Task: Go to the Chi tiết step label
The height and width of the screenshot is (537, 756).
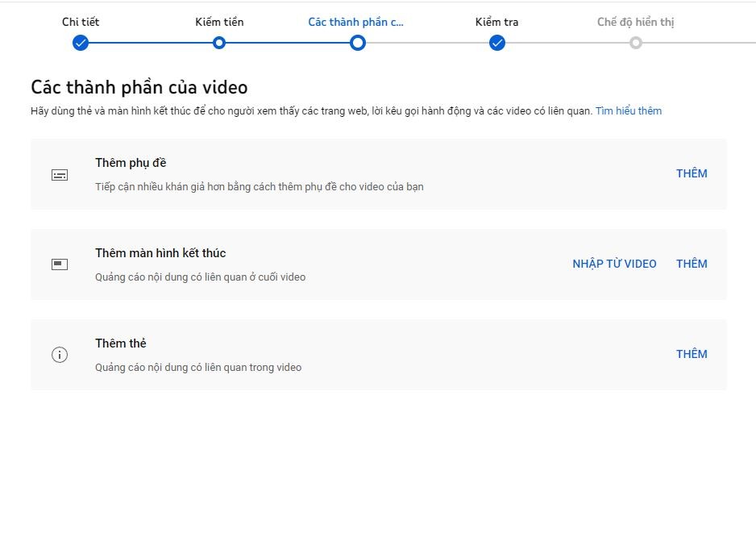Action: point(81,22)
